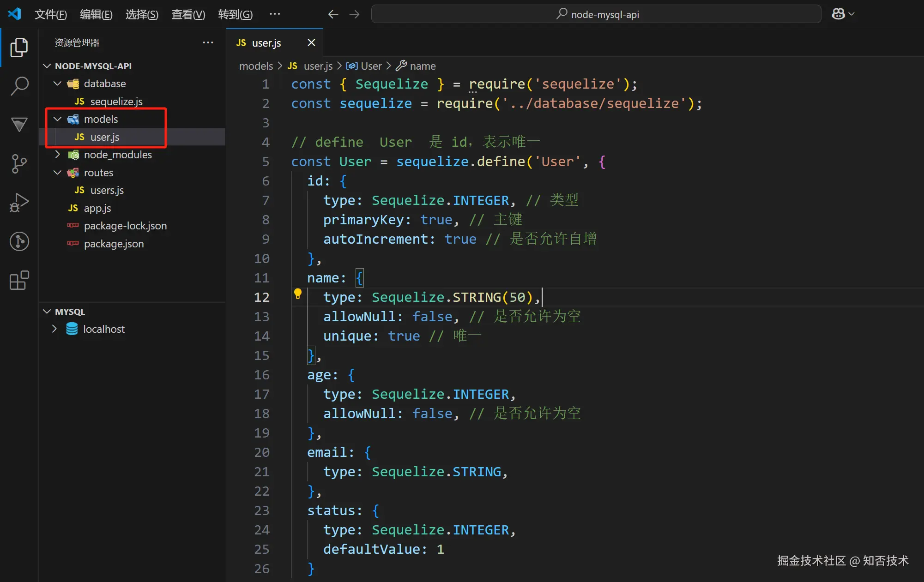This screenshot has width=924, height=582.
Task: Open the Copilot chat icon in title bar
Action: coord(838,14)
